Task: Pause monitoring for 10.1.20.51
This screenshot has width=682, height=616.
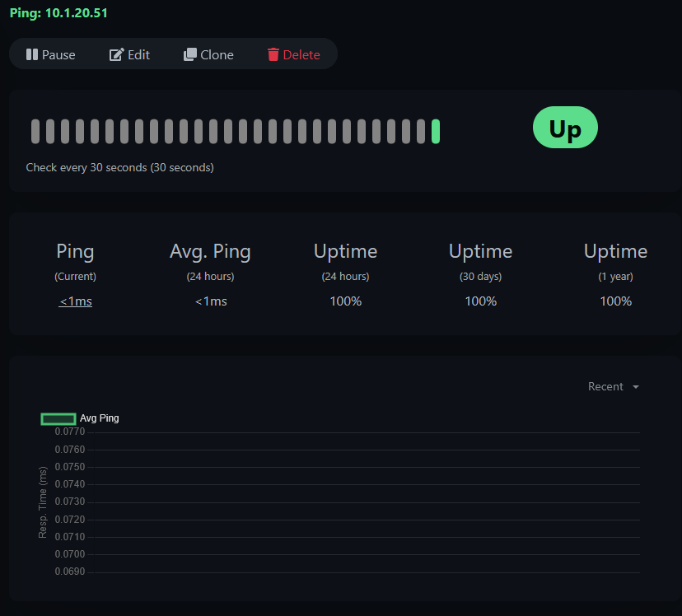Action: (x=50, y=54)
